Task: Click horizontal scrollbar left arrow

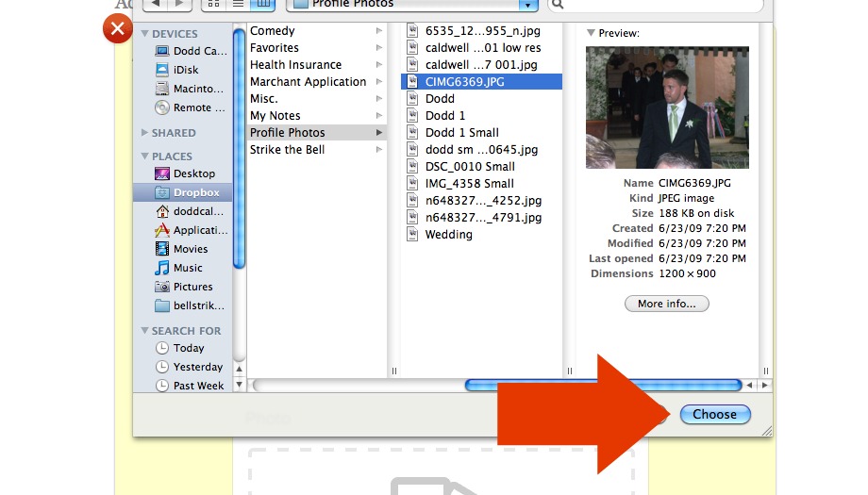Action: point(749,385)
